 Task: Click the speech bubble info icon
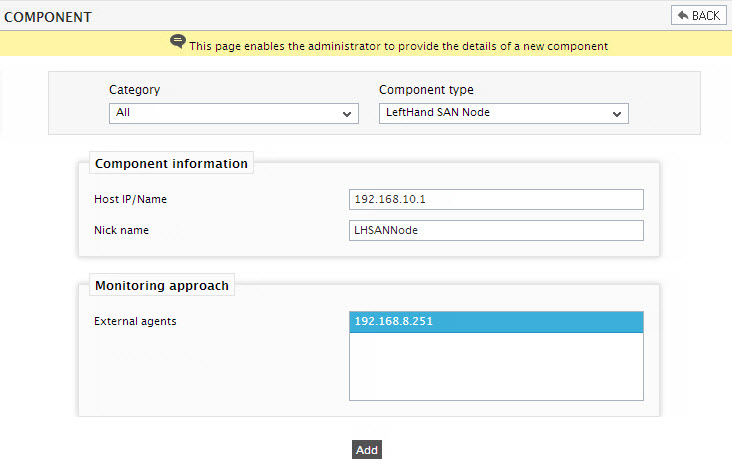tap(178, 42)
